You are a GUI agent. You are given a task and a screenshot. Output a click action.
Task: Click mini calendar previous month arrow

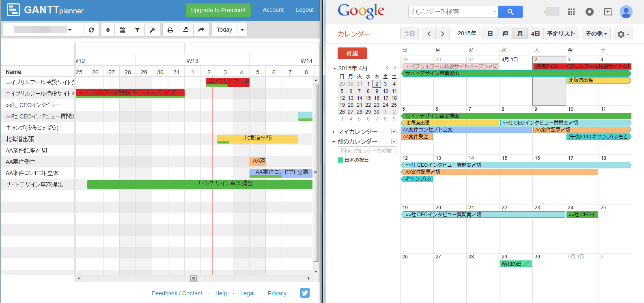pos(387,68)
